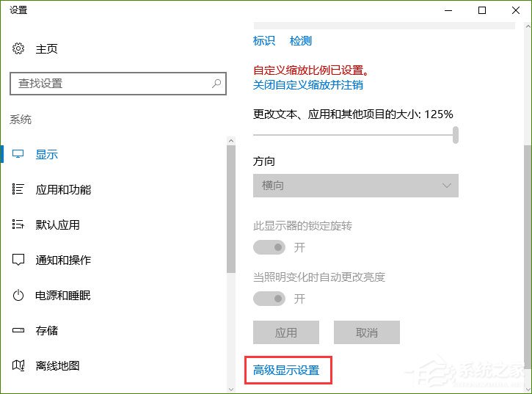The image size is (532, 394).
Task: Click the Offline maps icon
Action: point(18,366)
